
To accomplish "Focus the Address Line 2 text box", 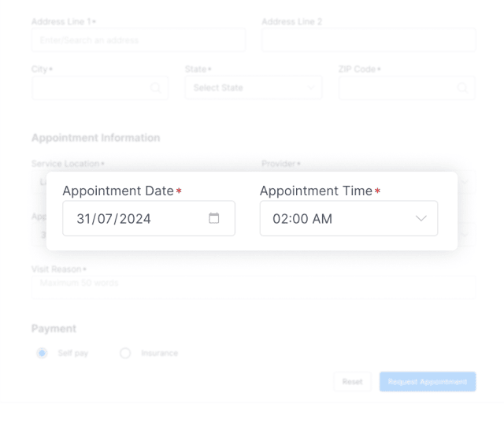I will point(368,40).
